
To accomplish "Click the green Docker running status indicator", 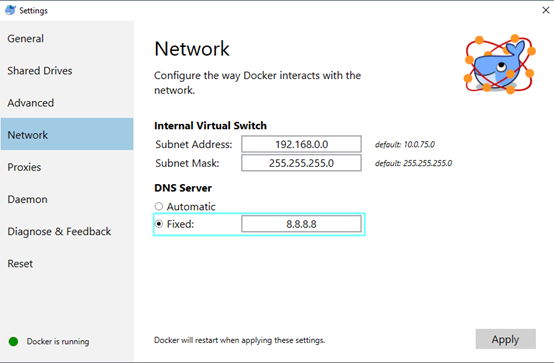I will 13,341.
